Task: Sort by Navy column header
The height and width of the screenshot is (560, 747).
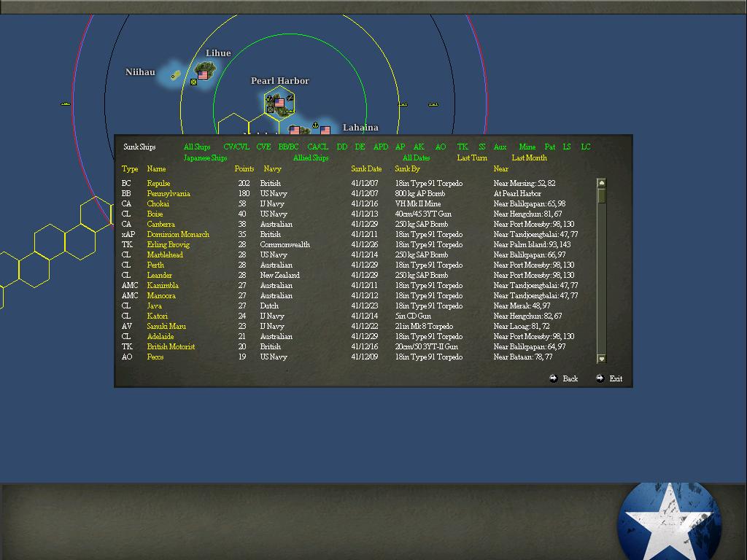Action: (x=273, y=168)
